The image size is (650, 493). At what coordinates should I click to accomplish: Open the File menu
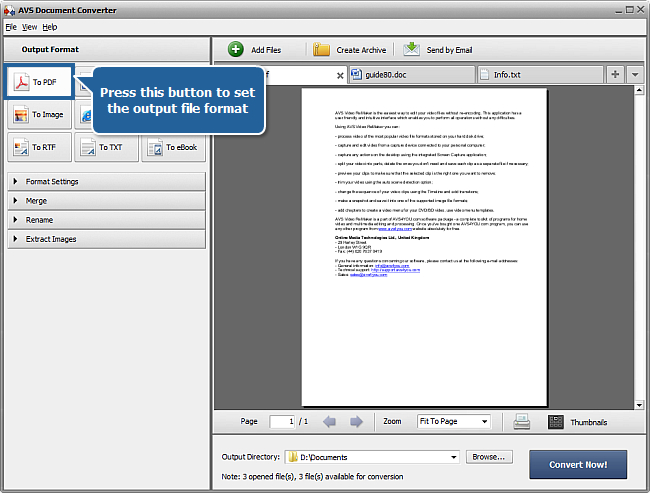point(11,27)
